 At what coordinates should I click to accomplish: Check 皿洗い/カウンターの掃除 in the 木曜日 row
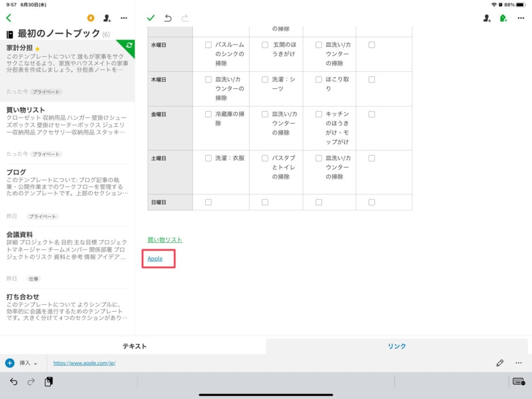pyautogui.click(x=208, y=79)
